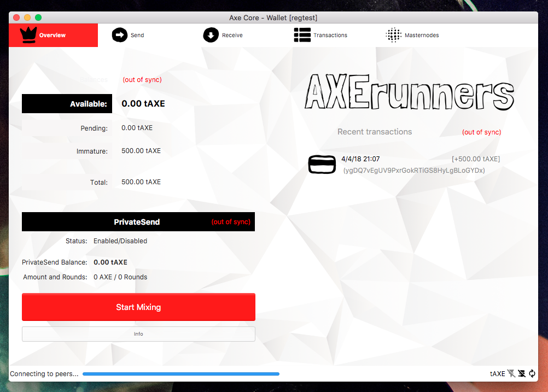Click the sync progress bar
The height and width of the screenshot is (392, 548).
pos(180,374)
